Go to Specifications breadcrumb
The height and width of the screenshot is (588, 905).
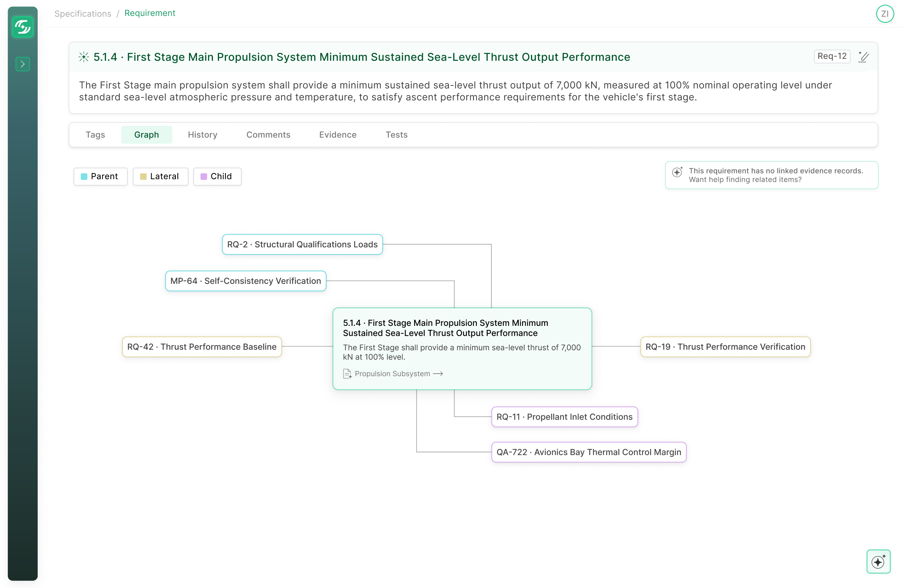(x=83, y=14)
